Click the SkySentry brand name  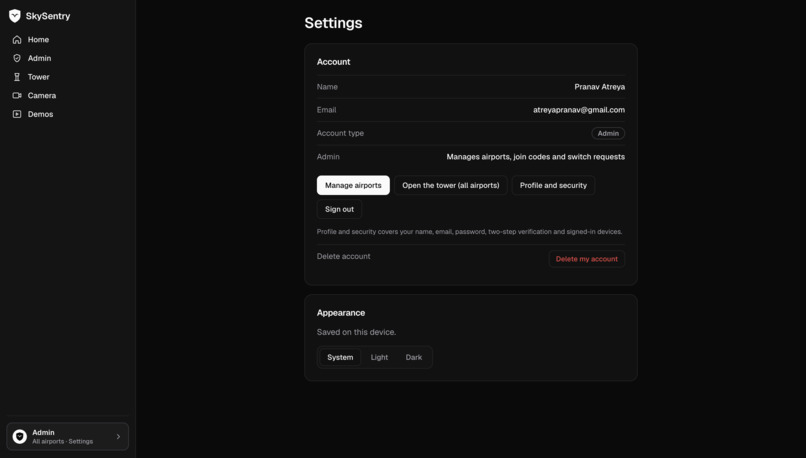(x=48, y=16)
